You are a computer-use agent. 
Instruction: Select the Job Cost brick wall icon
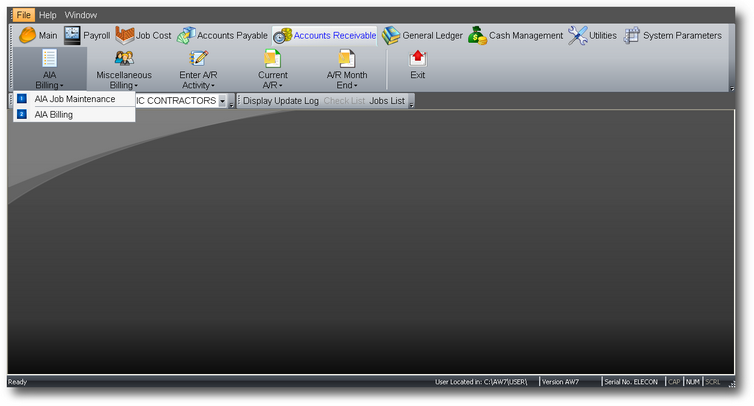125,35
